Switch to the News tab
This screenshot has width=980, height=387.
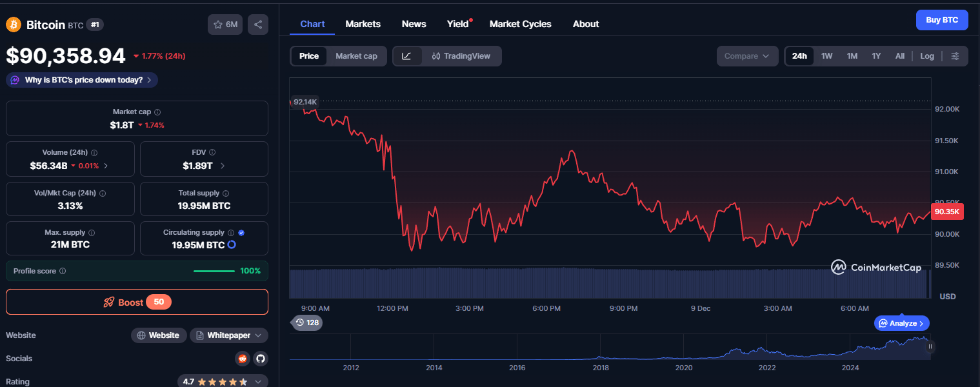414,24
